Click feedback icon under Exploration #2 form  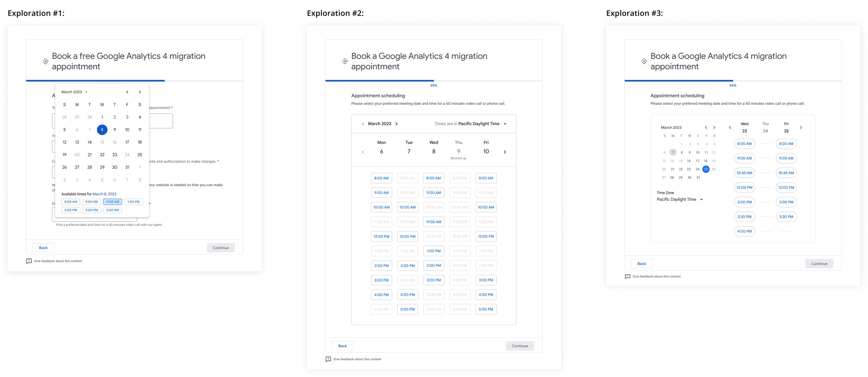[328, 359]
